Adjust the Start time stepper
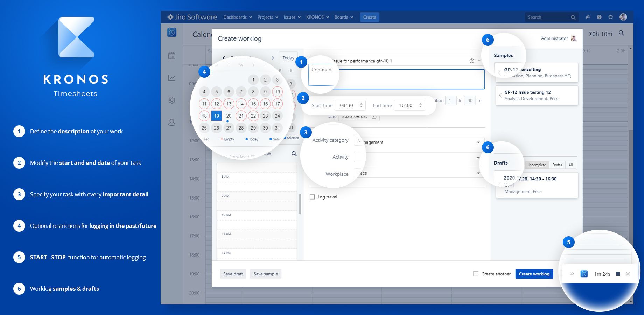Screen dimensions: 644x315 click(361, 105)
